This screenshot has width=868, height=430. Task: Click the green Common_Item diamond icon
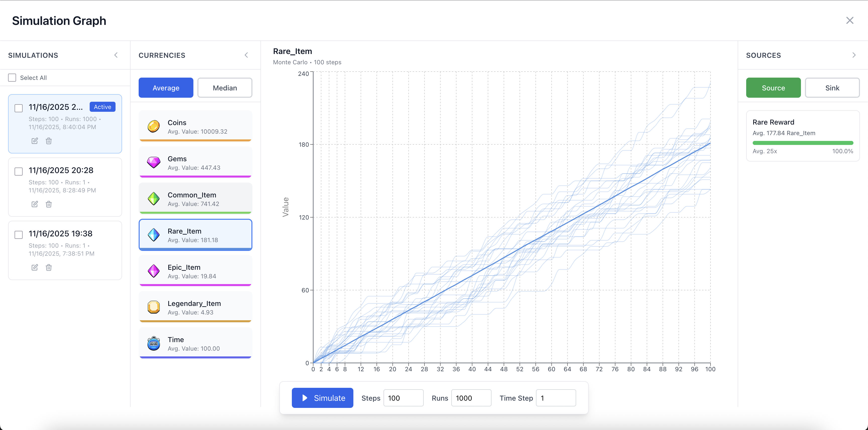154,199
